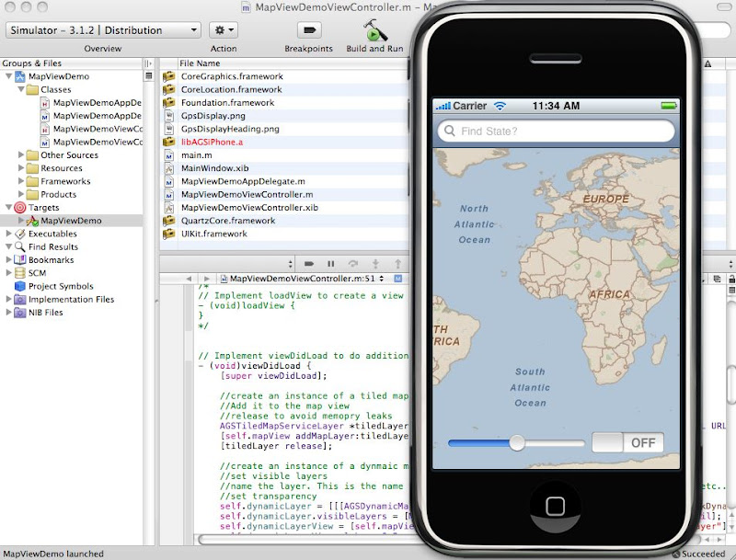The width and height of the screenshot is (736, 560).
Task: Collapse the MapViewDemo project group
Action: (9, 76)
